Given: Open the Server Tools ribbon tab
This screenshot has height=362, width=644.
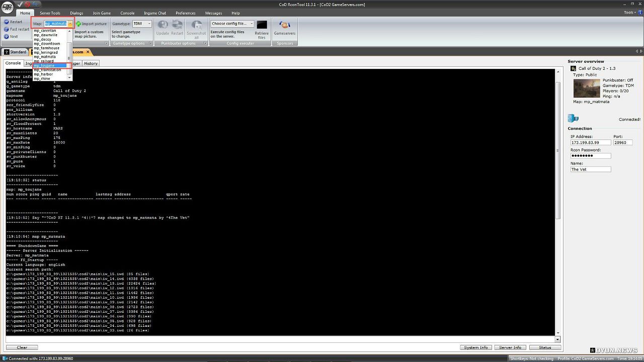Looking at the screenshot, I should (x=50, y=13).
